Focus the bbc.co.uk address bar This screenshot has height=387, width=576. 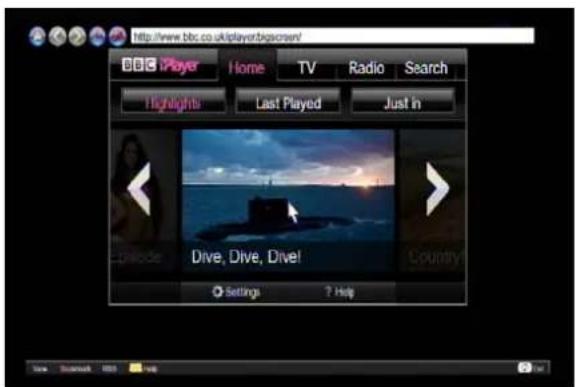[332, 36]
